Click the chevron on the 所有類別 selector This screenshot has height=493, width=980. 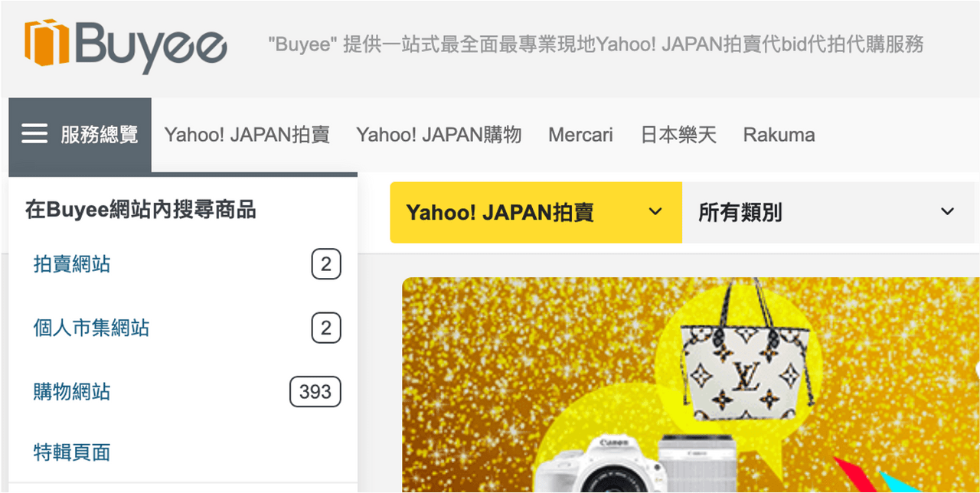(947, 211)
